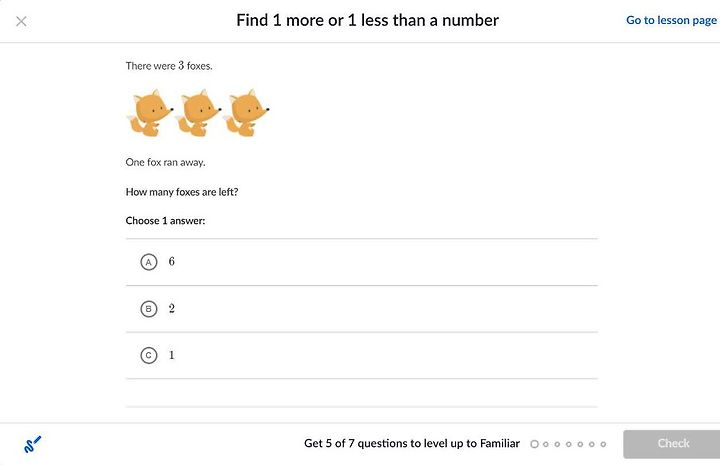Choose the answer value 2

pos(171,308)
